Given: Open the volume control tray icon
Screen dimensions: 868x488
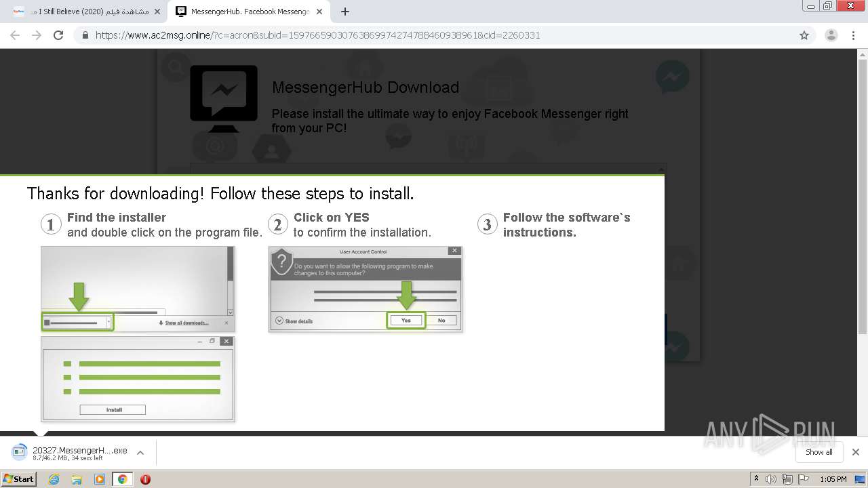Looking at the screenshot, I should point(770,479).
